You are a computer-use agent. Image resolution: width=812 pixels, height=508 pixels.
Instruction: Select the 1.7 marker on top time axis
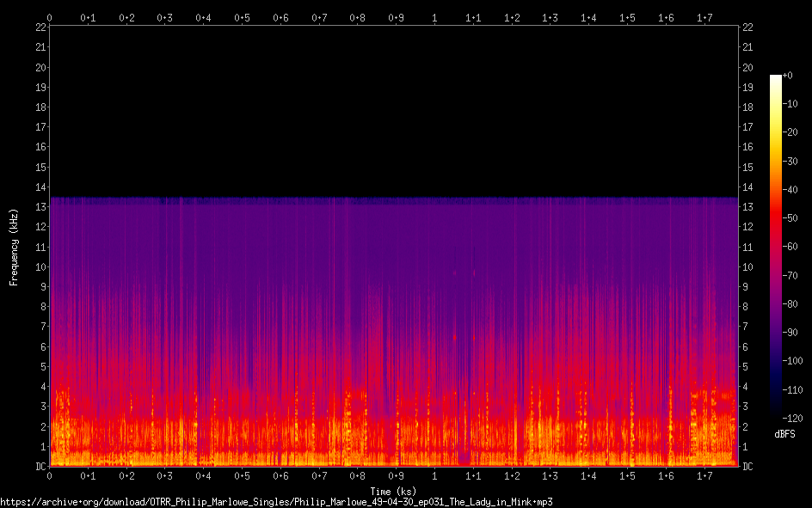[704, 17]
